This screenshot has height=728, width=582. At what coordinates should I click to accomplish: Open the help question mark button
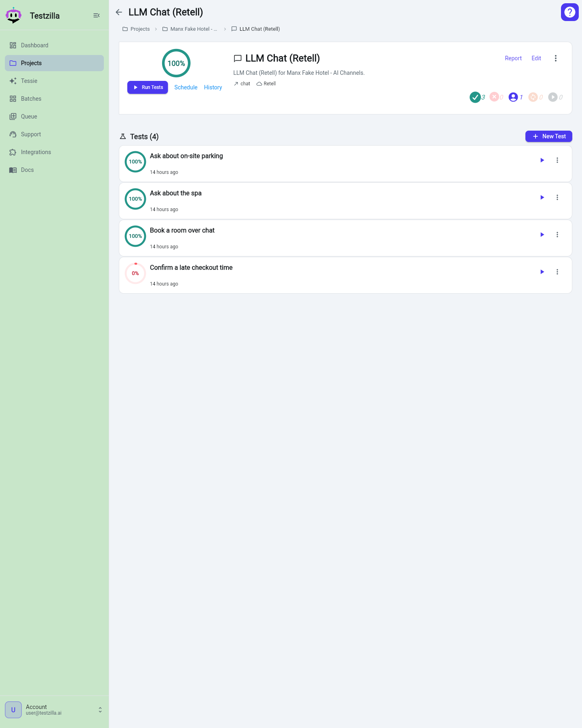570,12
